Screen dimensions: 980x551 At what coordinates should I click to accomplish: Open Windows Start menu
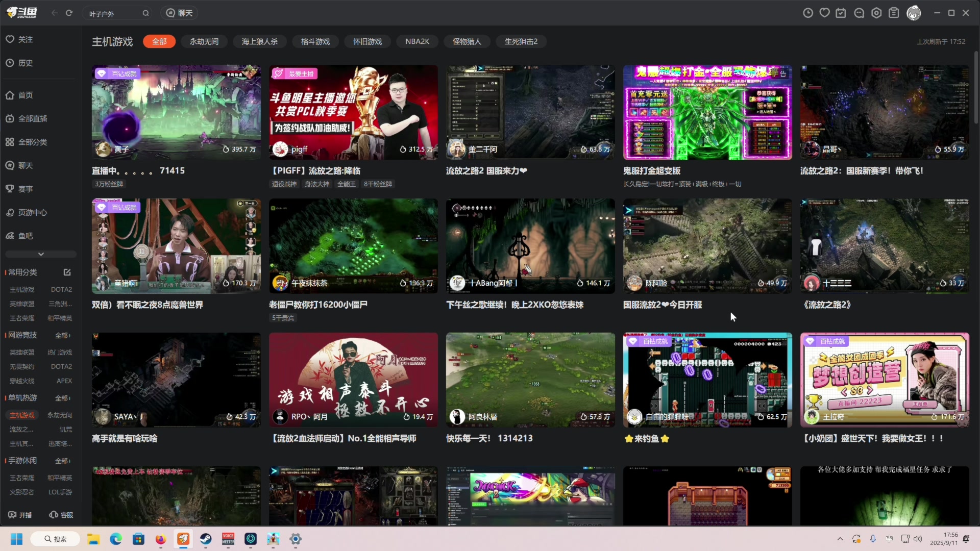(17, 539)
